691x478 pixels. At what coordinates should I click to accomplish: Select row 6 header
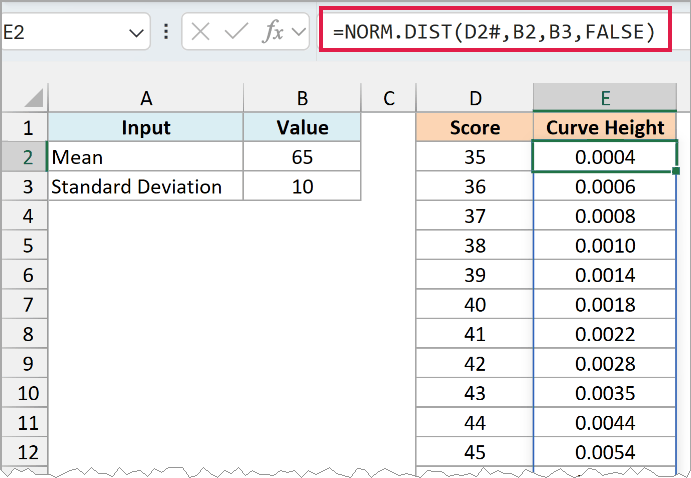24,275
